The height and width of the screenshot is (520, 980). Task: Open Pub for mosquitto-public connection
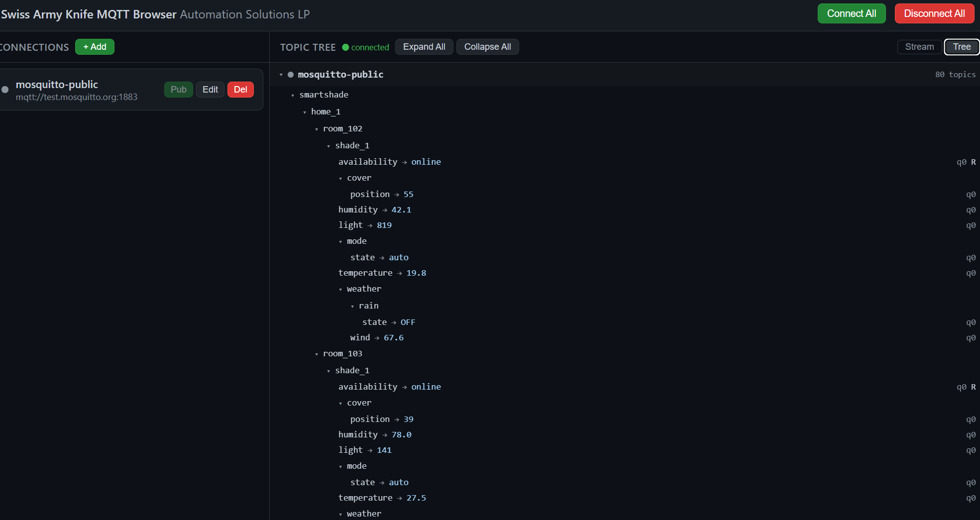(178, 90)
